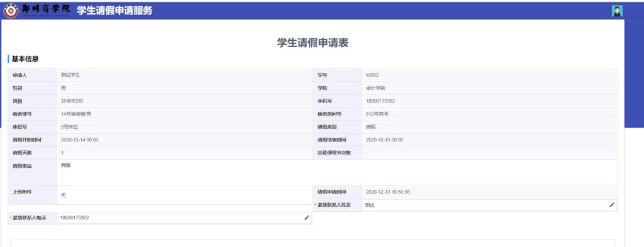Open the user avatar profile icon
The height and width of the screenshot is (247, 644).
coord(617,11)
